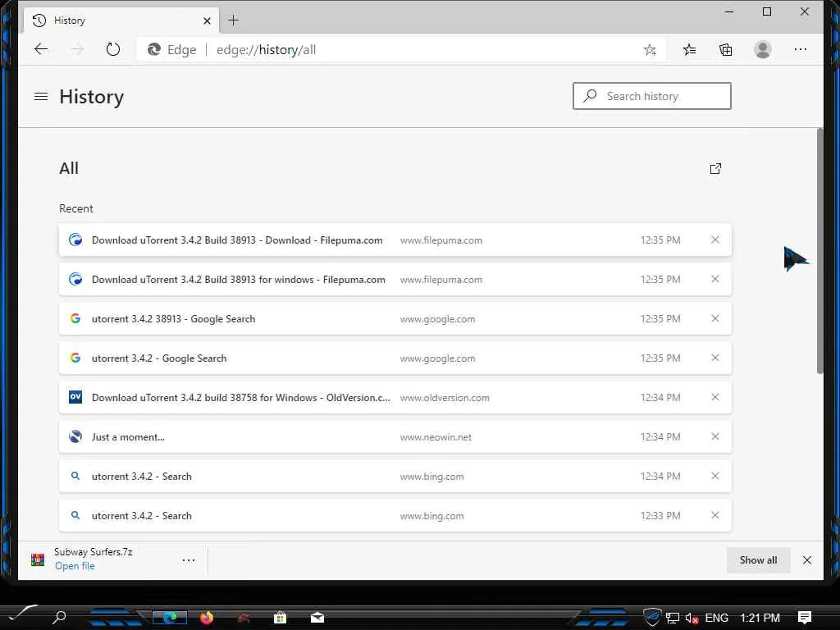This screenshot has width=840, height=630.
Task: Click the www.oldversion.com domain text
Action: 445,398
